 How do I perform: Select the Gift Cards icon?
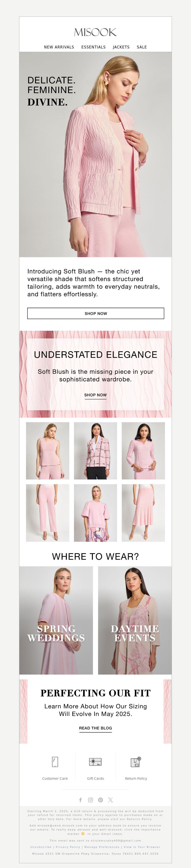click(x=95, y=762)
